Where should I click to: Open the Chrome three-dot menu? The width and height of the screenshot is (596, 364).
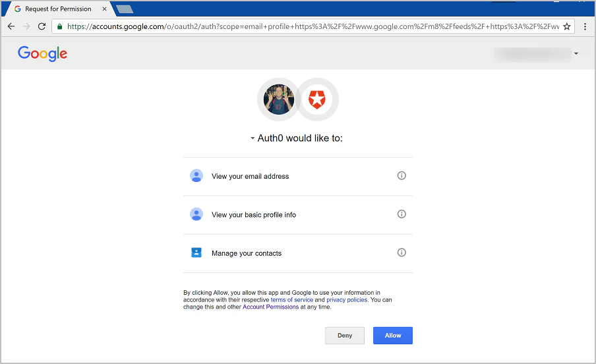pos(585,26)
